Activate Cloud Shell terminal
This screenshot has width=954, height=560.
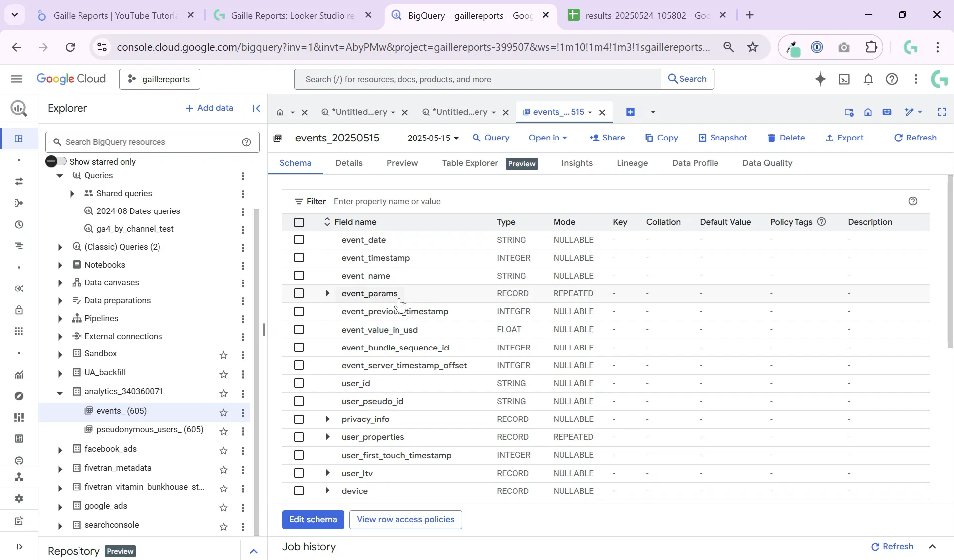tap(845, 79)
